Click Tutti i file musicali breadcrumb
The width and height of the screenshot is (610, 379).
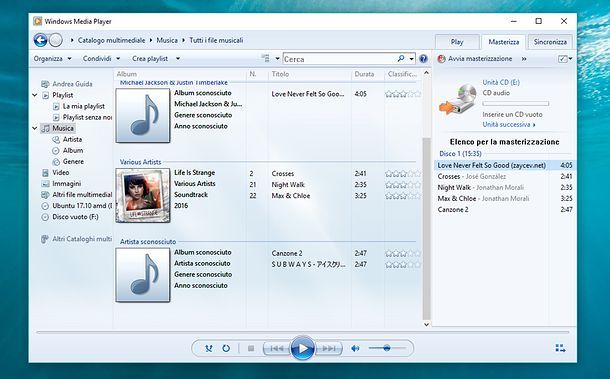(x=216, y=40)
